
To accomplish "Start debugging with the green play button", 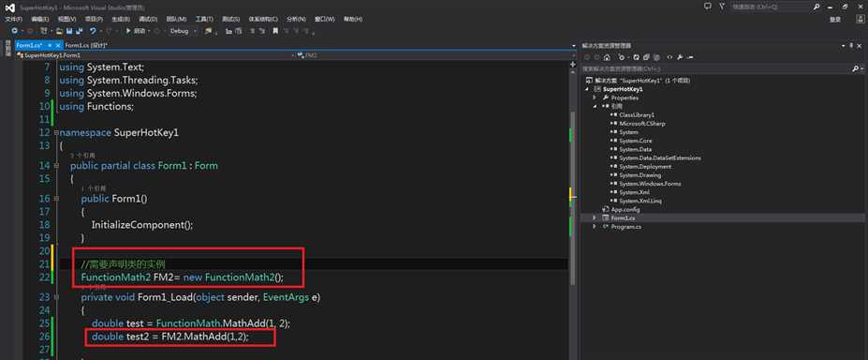I will [x=129, y=31].
